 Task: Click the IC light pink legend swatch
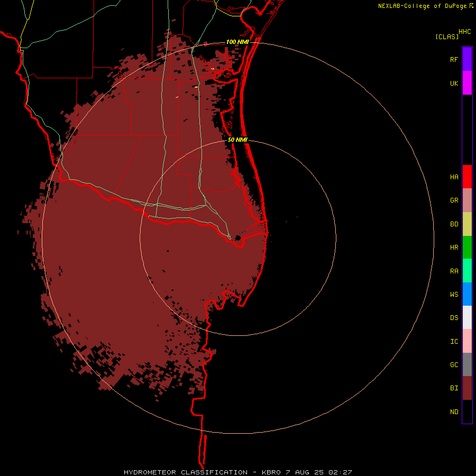(x=467, y=341)
